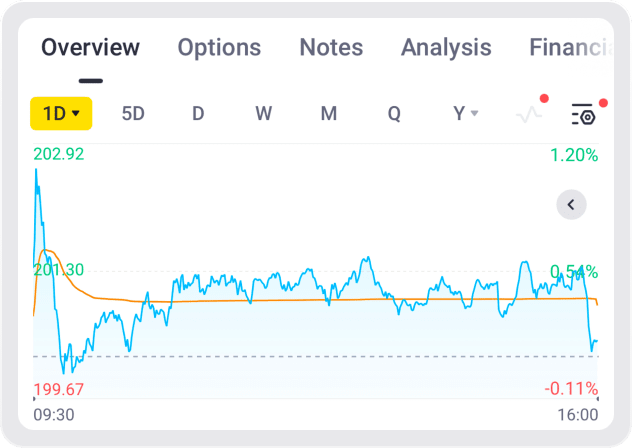Expand the 1D timeframe dropdown

point(61,114)
